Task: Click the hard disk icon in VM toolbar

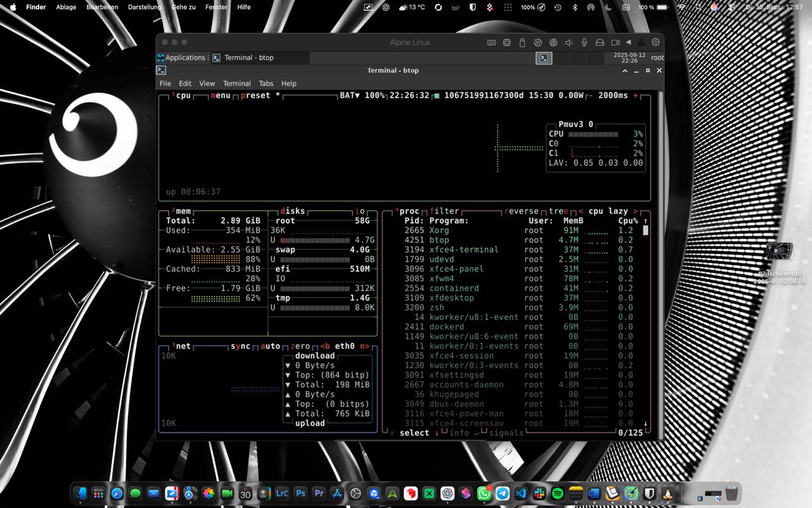Action: [599, 43]
